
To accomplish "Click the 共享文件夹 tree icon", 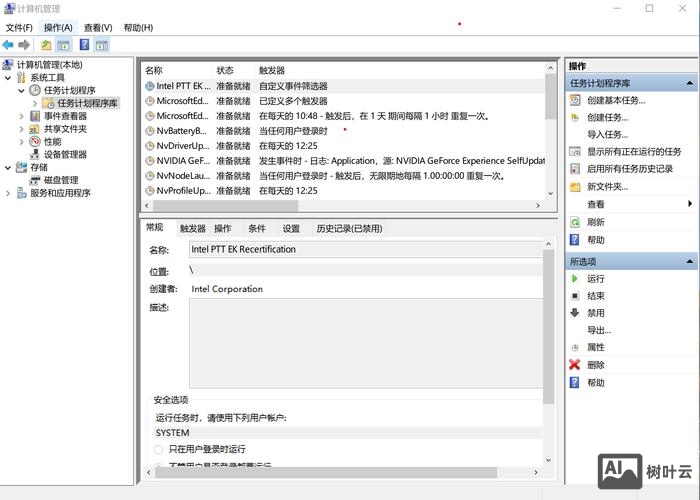I will (x=35, y=129).
